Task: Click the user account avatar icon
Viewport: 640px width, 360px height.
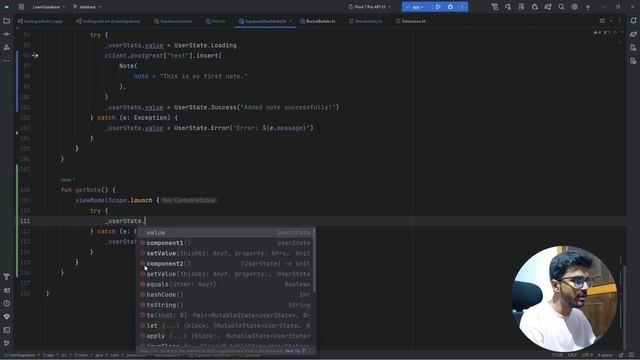Action: 588,7
